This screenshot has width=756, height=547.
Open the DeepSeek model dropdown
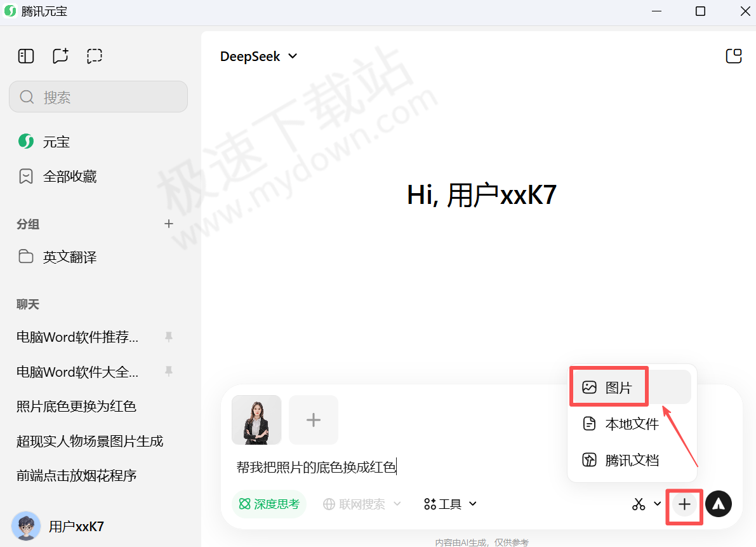[258, 56]
